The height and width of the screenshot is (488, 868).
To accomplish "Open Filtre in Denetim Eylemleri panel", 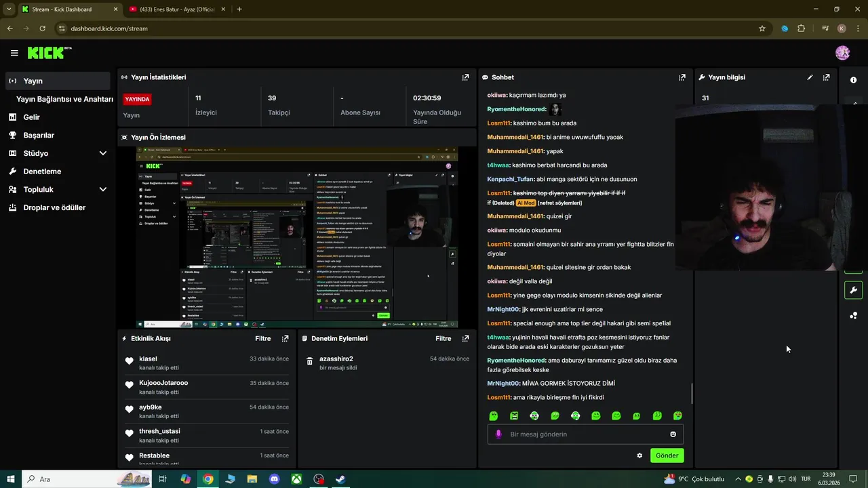I will pos(443,338).
